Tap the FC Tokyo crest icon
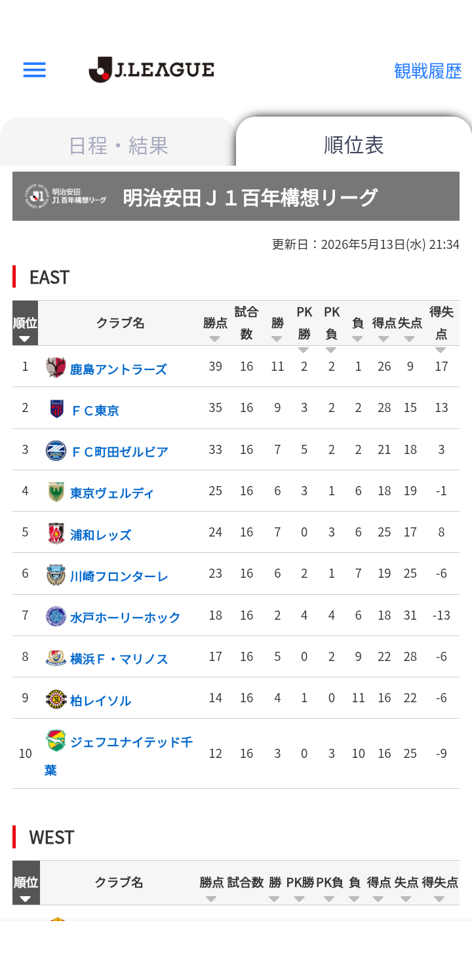472x980 pixels. click(57, 409)
